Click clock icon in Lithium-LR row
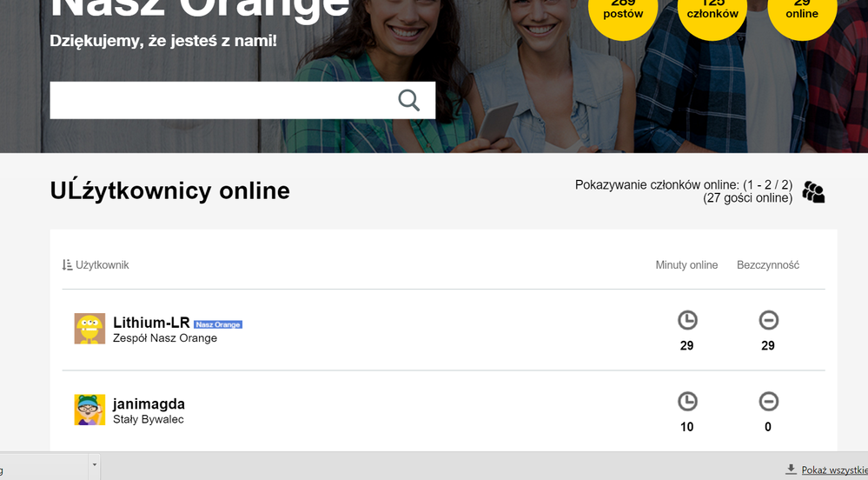868x480 pixels. pyautogui.click(x=687, y=320)
